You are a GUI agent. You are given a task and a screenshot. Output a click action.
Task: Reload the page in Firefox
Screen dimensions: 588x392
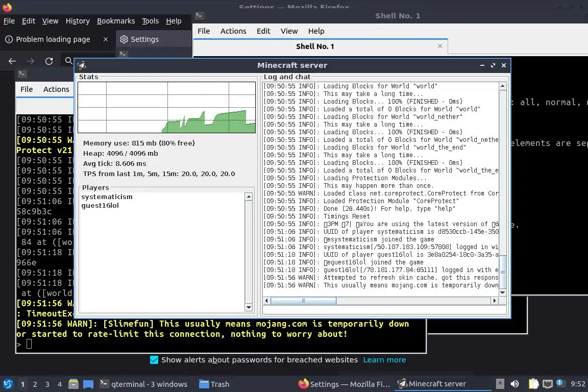point(49,61)
